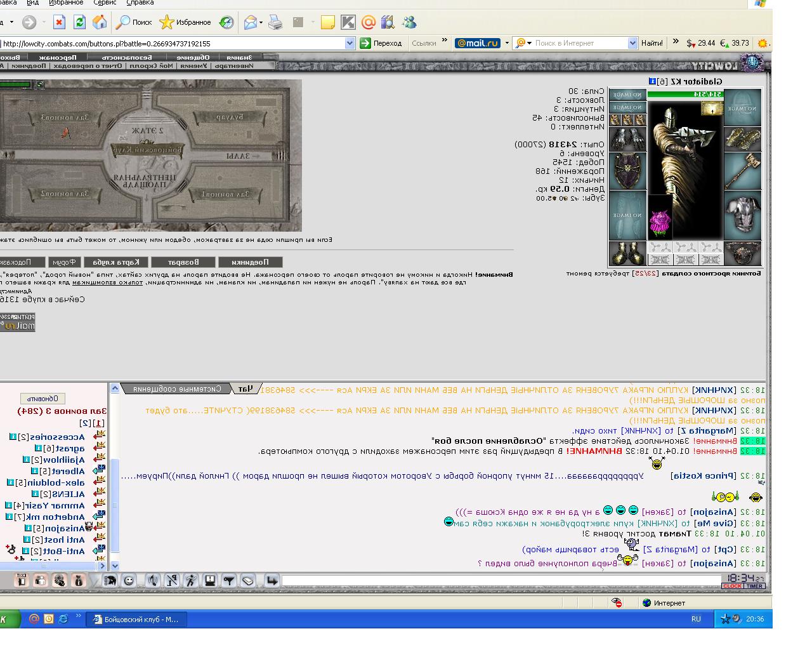Click the exit door icon in chat toolbar
Image resolution: width=812 pixels, height=650 pixels.
pyautogui.click(x=22, y=580)
